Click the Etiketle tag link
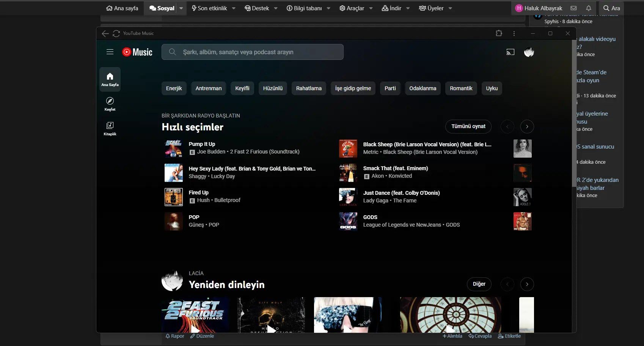 (x=509, y=336)
